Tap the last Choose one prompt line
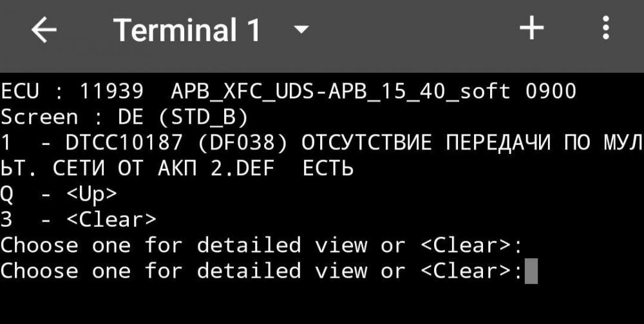The width and height of the screenshot is (644, 324). 261,271
